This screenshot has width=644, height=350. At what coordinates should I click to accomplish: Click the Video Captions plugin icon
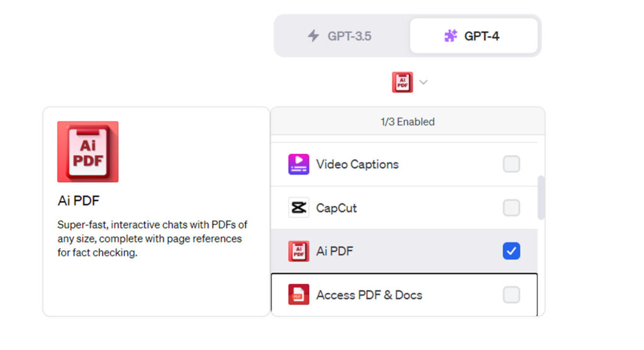click(x=299, y=165)
